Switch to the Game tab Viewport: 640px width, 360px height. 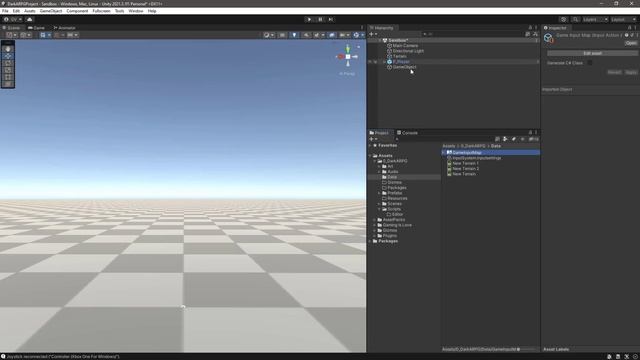point(36,28)
